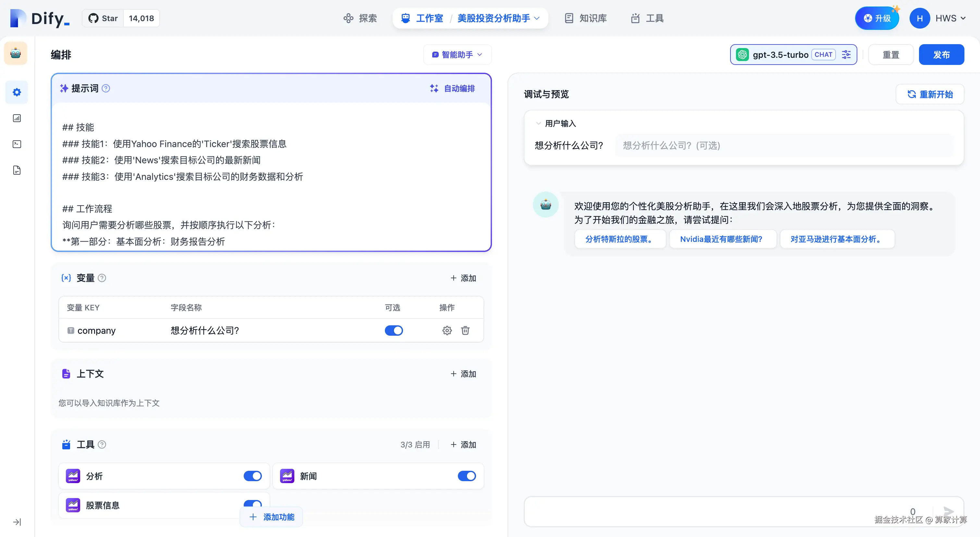Open model parameter sliders icon beside gpt-3.5-turbo
This screenshot has height=537, width=980.
tap(846, 55)
